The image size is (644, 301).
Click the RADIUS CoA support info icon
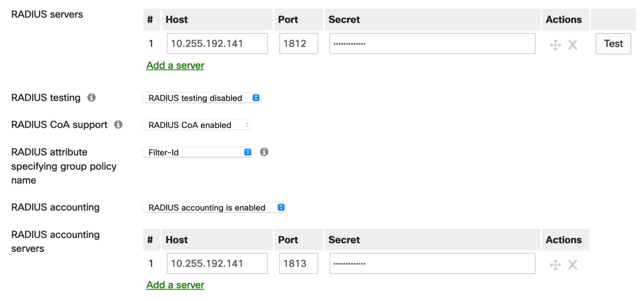point(119,124)
